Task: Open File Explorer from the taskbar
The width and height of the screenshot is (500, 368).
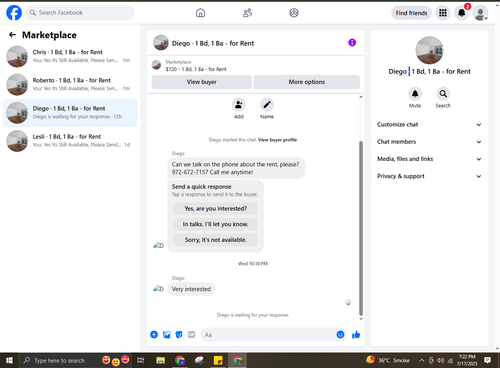Action: [160, 360]
